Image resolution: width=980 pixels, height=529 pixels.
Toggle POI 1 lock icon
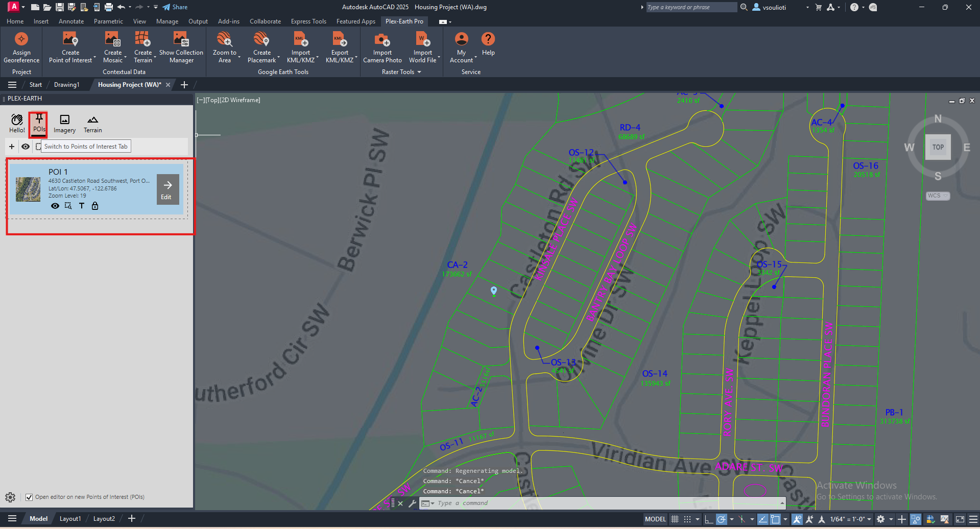95,206
